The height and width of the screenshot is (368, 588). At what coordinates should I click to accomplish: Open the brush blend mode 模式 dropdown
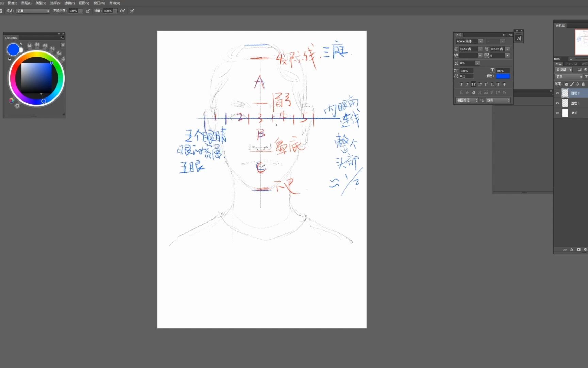[x=33, y=11]
